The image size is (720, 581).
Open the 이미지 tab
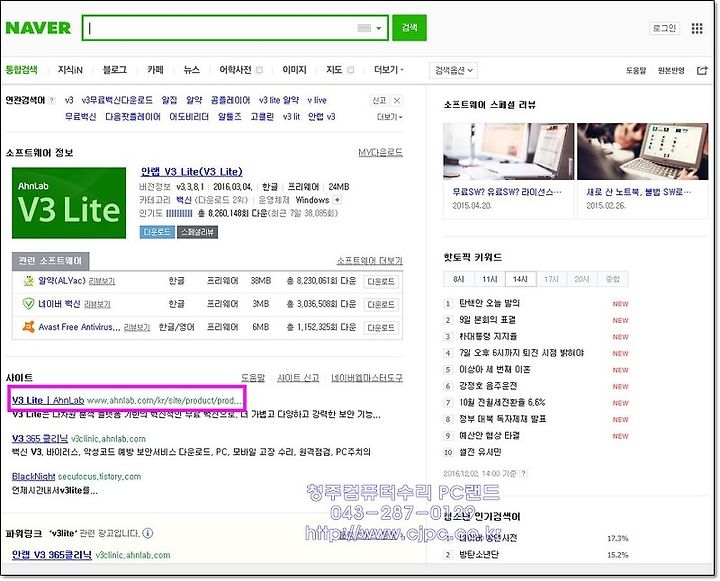pyautogui.click(x=294, y=70)
